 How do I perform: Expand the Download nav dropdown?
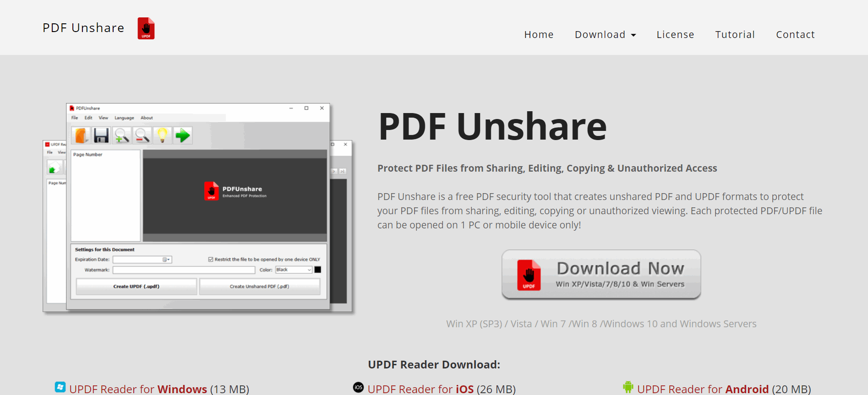pyautogui.click(x=606, y=35)
